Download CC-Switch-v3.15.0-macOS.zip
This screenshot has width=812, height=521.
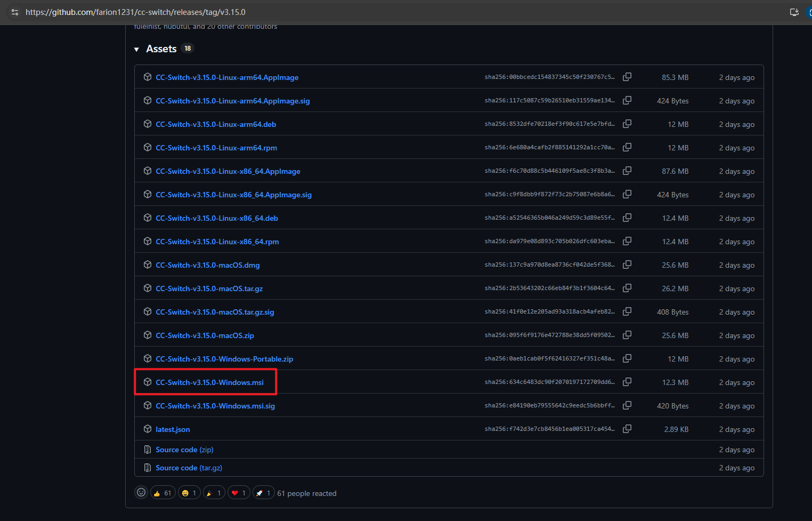point(205,335)
